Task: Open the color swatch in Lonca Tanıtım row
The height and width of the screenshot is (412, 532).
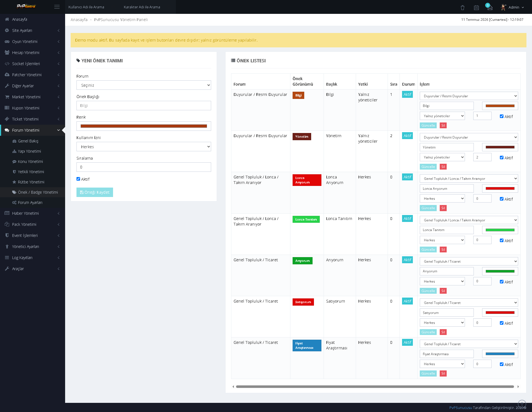Action: [x=500, y=230]
